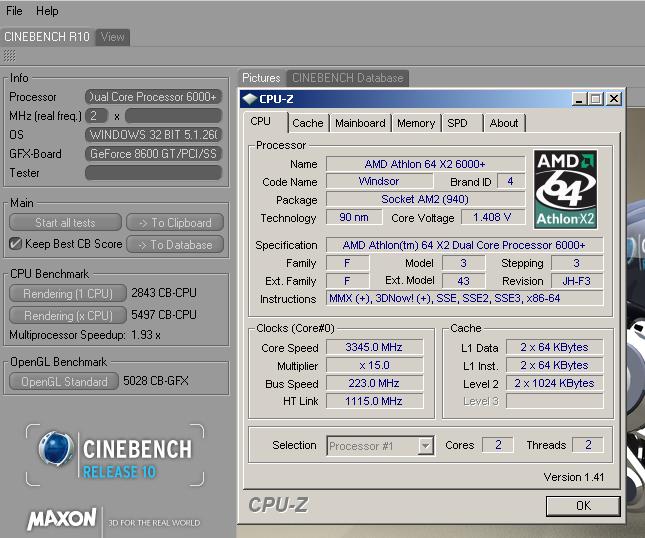This screenshot has height=538, width=645.
Task: Select the Brand ID value 4
Action: point(510,181)
